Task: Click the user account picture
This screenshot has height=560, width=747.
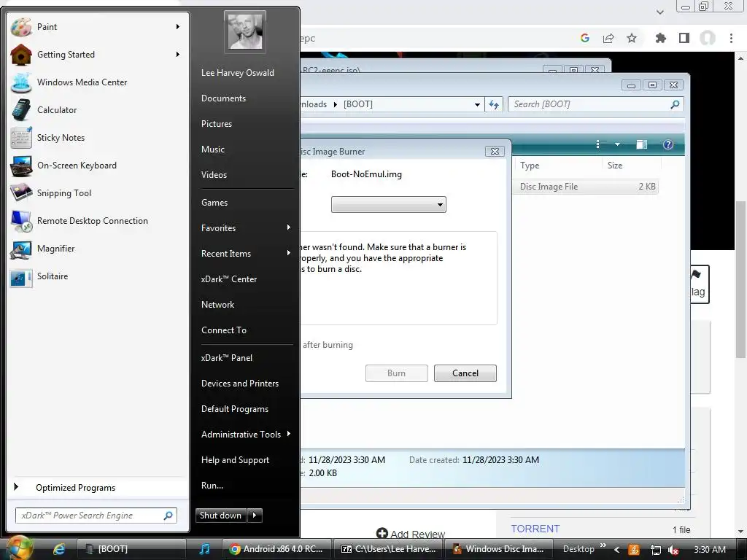Action: 245,31
